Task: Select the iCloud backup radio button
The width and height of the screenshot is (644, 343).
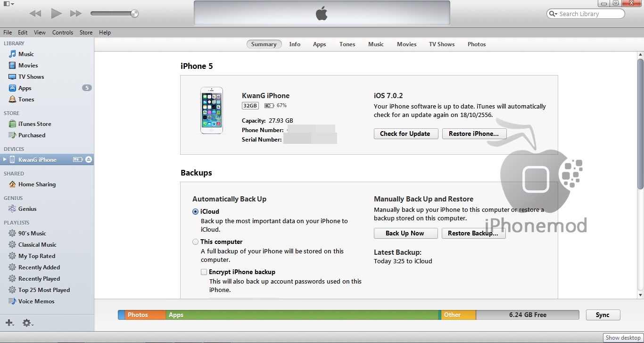Action: click(195, 212)
